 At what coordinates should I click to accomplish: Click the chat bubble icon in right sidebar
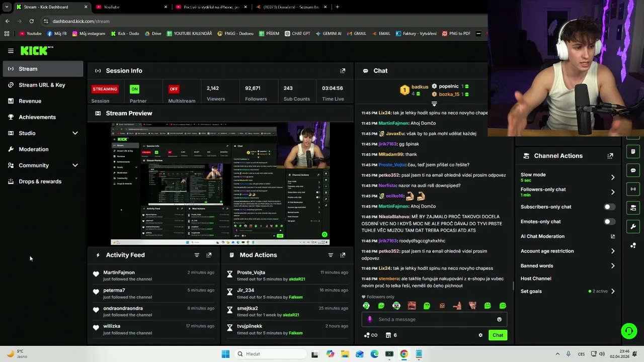(633, 170)
